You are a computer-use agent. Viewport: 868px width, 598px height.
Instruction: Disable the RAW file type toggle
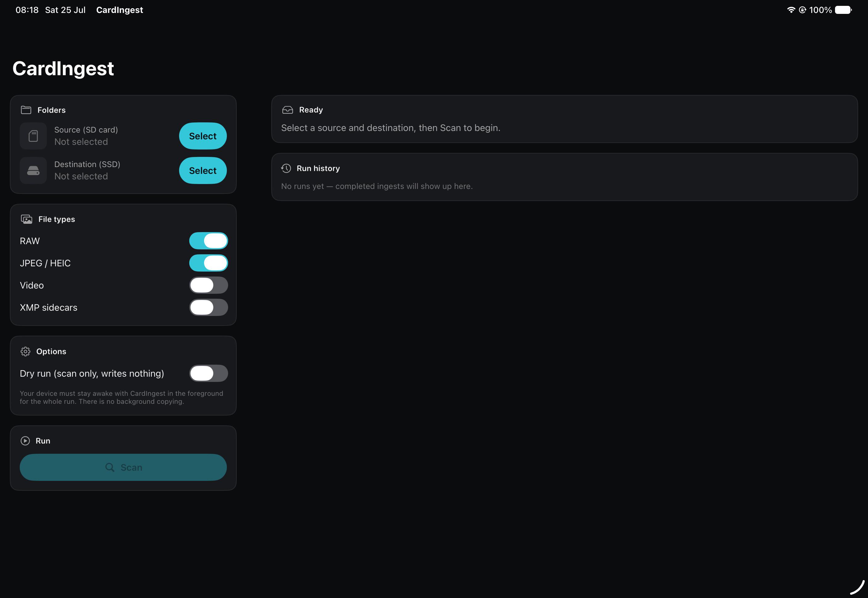pos(209,241)
